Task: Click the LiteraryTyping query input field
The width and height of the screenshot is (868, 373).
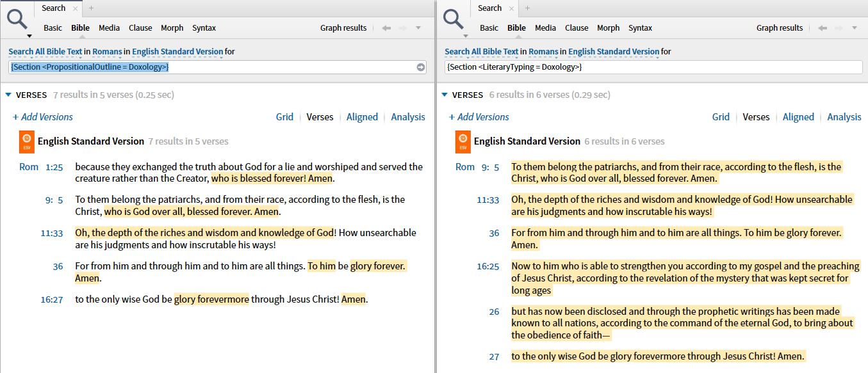Action: 652,67
